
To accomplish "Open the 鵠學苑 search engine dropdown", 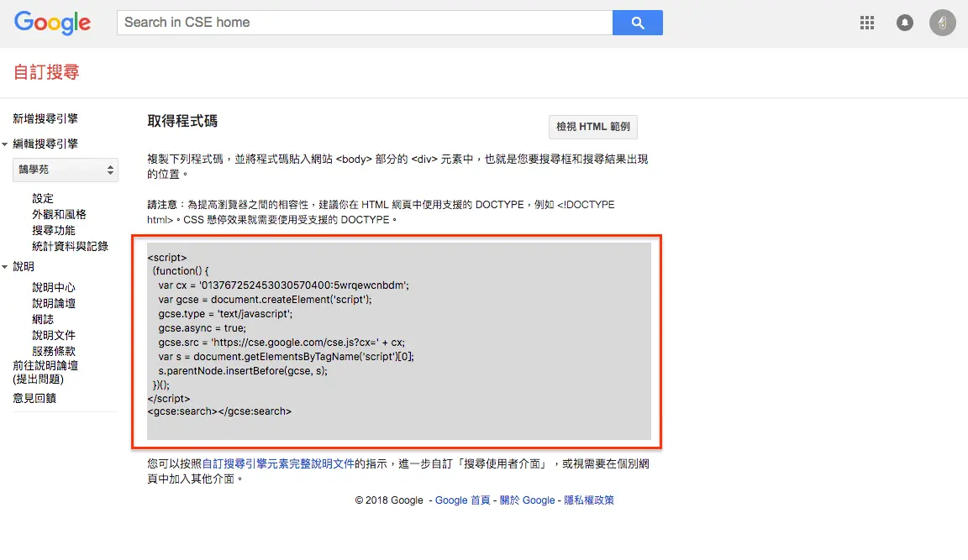I will tap(66, 170).
